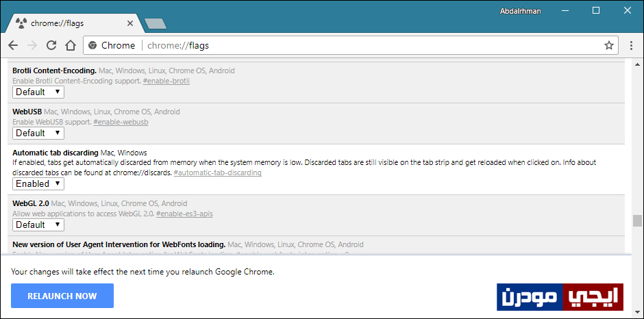Viewport: 644px width, 319px height.
Task: Open a new tab
Action: tap(156, 24)
